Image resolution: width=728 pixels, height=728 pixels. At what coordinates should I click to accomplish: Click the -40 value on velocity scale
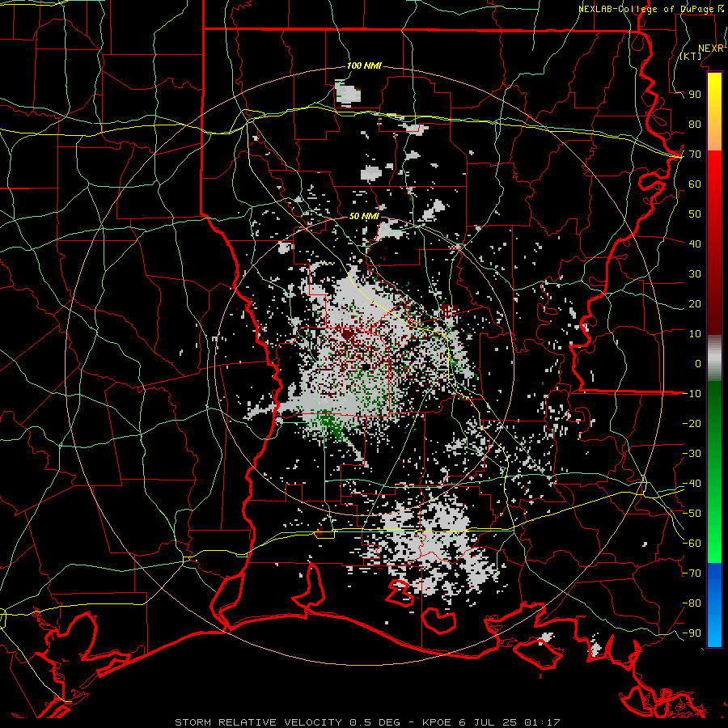692,484
